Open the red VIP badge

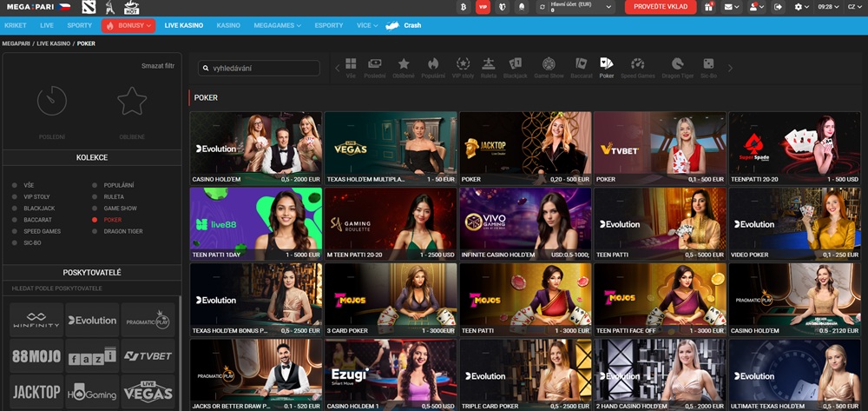[483, 7]
